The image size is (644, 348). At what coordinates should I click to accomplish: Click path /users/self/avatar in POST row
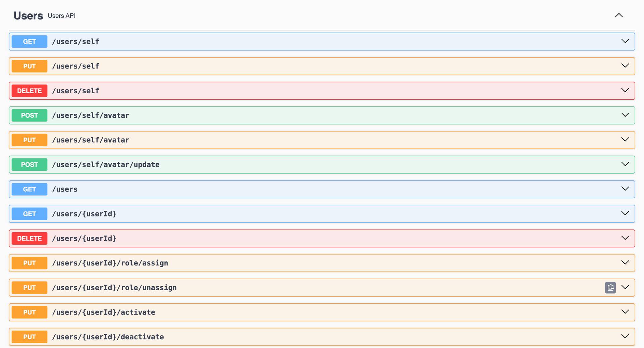tap(91, 115)
